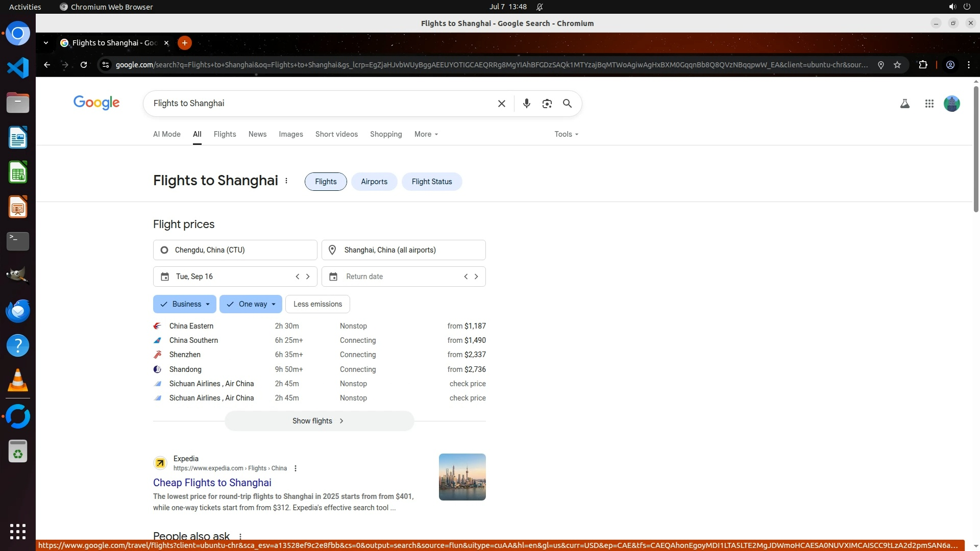Open the Chromium extensions puzzle icon
Viewport: 980px width, 551px height.
pos(923,65)
